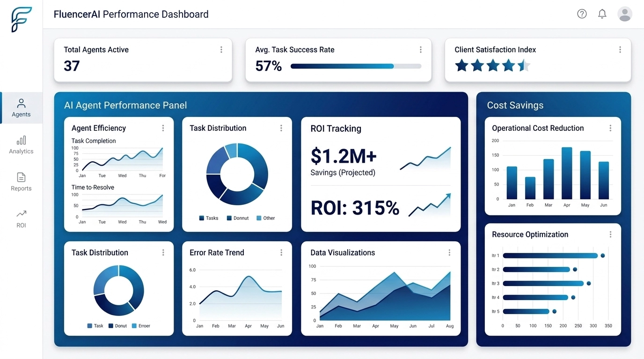
Task: Select the Agents sidebar icon
Action: 21,108
